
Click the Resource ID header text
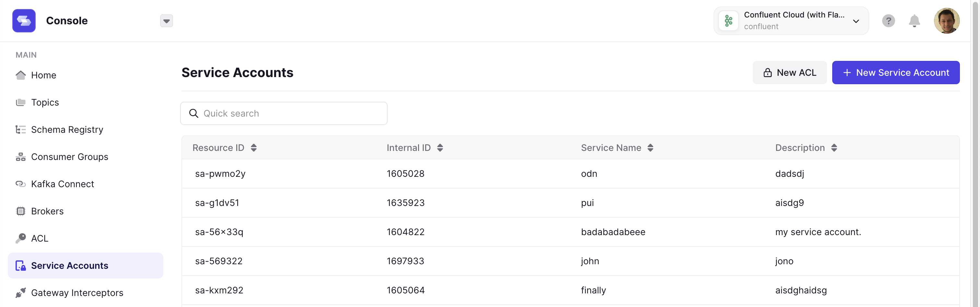[x=218, y=148]
